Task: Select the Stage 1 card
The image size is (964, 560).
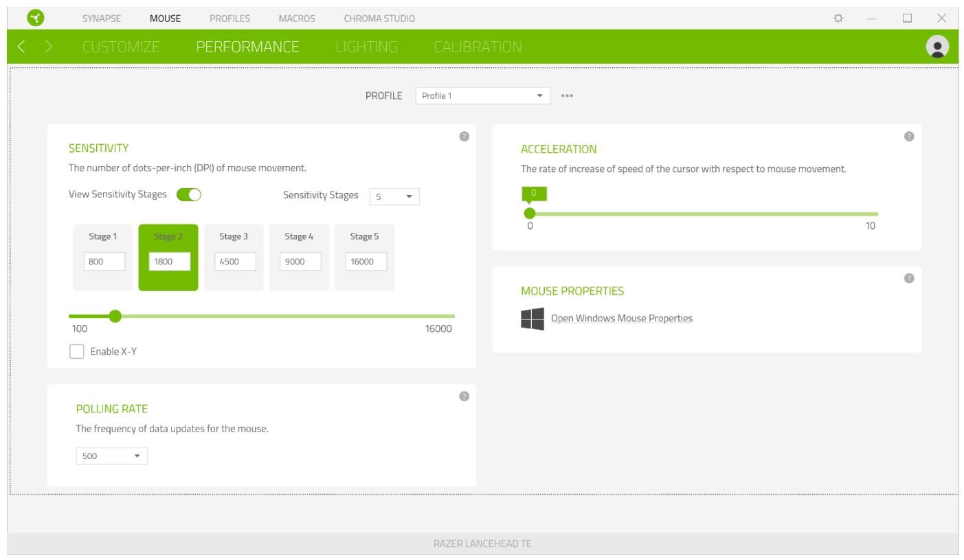Action: (102, 258)
